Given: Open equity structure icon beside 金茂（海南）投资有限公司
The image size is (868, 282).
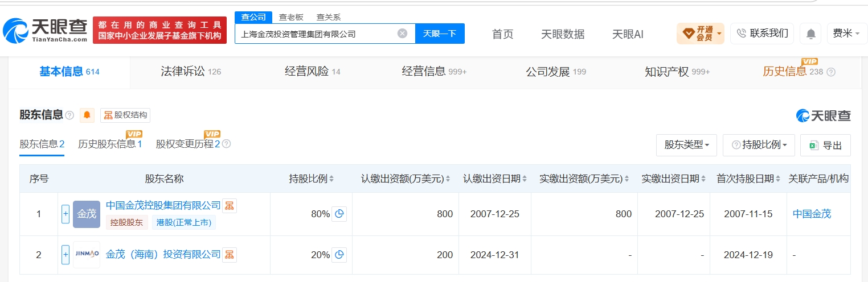Looking at the screenshot, I should (229, 254).
